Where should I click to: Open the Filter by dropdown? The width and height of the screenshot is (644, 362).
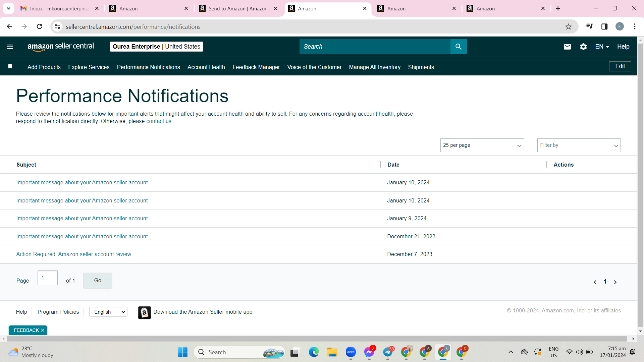tap(579, 145)
